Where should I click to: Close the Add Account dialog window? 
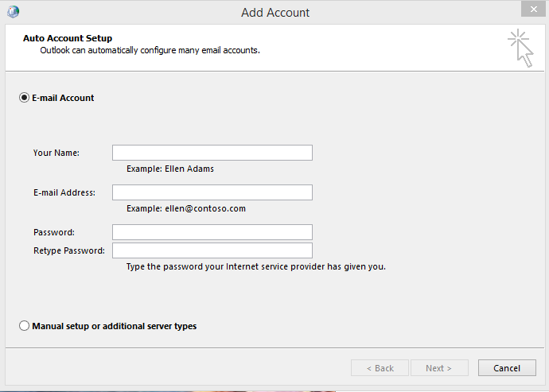pyautogui.click(x=532, y=10)
